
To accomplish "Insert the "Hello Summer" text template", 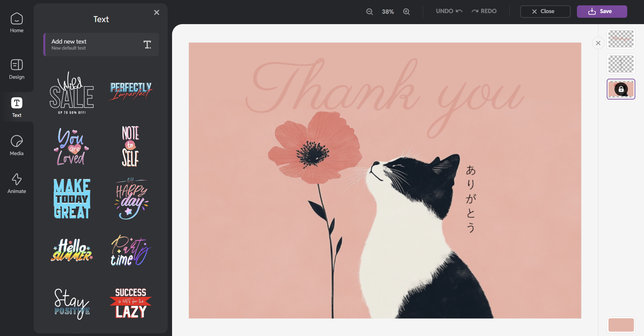I will 72,250.
